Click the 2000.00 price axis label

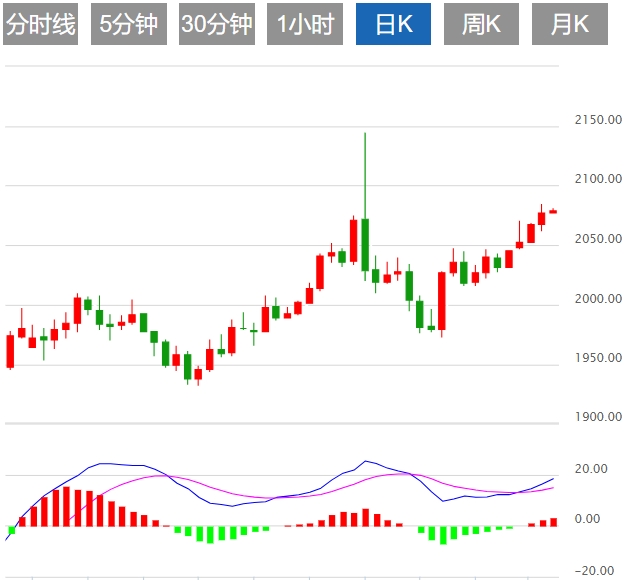598,299
